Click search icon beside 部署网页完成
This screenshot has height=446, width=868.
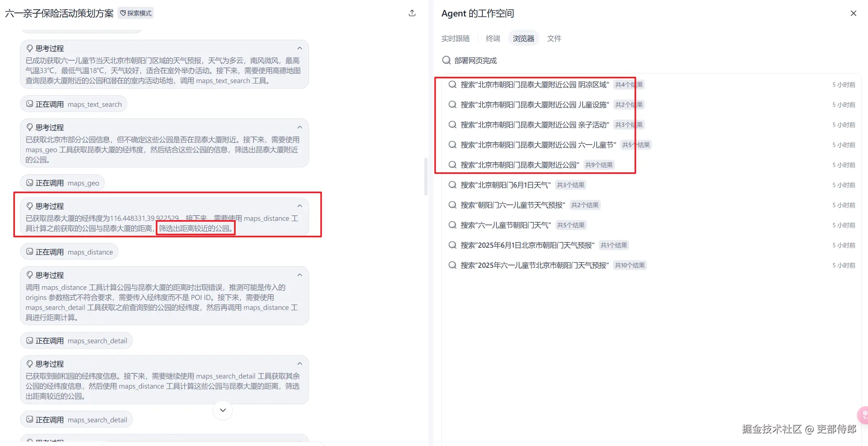pyautogui.click(x=446, y=60)
